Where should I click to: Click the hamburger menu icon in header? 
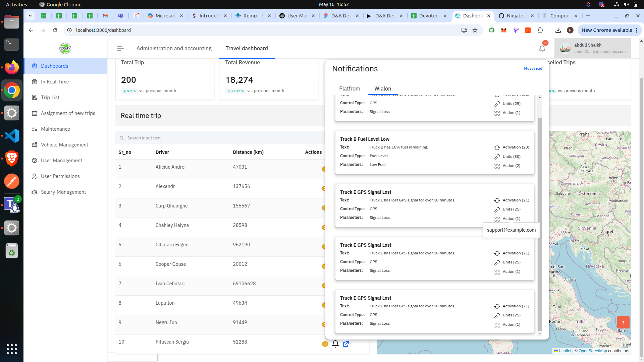coord(120,48)
